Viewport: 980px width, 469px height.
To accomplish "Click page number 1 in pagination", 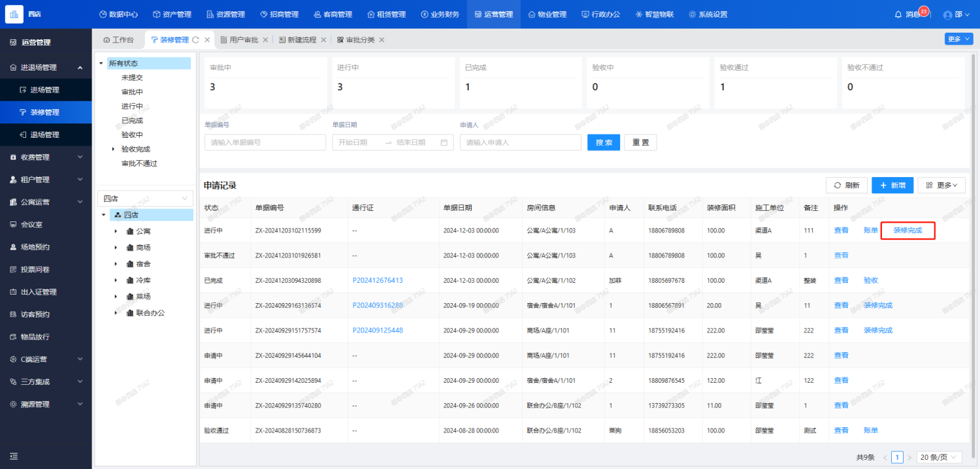I will pyautogui.click(x=898, y=457).
